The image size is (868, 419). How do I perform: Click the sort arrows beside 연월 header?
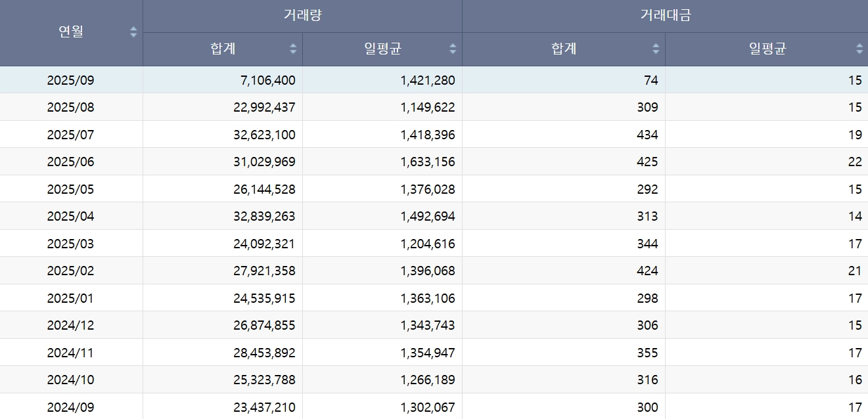click(133, 32)
